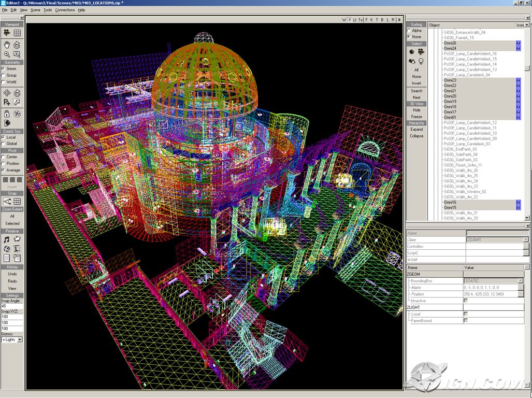Toggle the grid snap icon under Snap
Screen dimensions: 532x398
(17, 201)
